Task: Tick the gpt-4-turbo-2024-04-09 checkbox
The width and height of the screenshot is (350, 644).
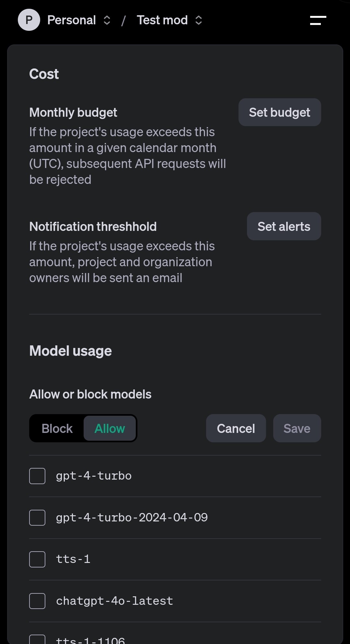Action: 37,518
